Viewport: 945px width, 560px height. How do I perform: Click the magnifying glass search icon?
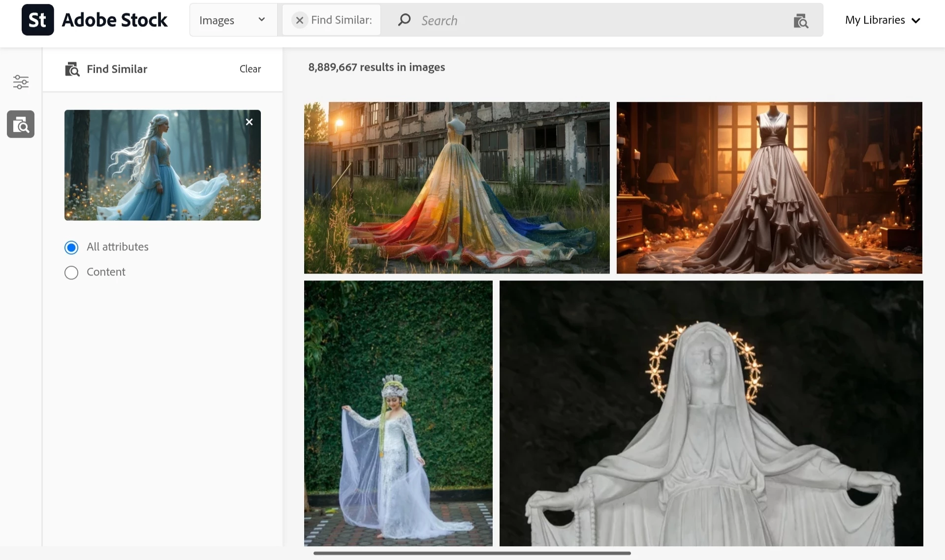tap(404, 20)
